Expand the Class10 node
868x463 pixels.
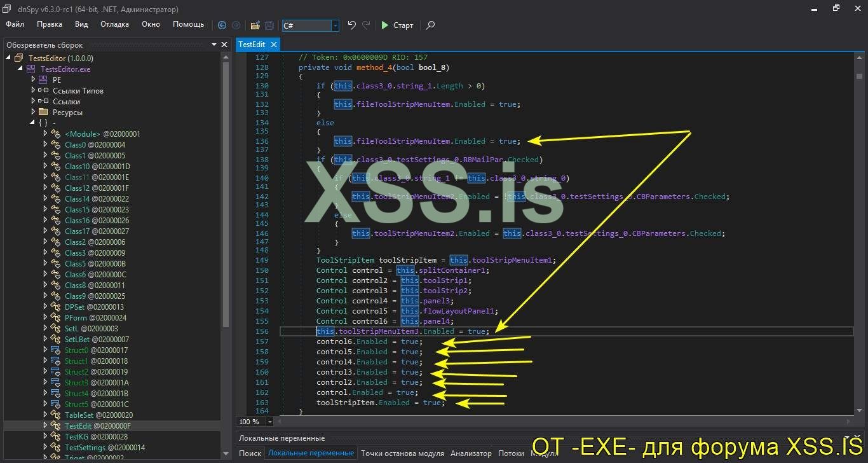pos(45,167)
